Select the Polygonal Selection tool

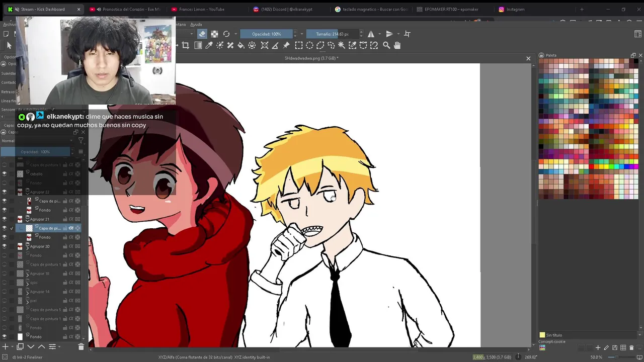tap(320, 45)
